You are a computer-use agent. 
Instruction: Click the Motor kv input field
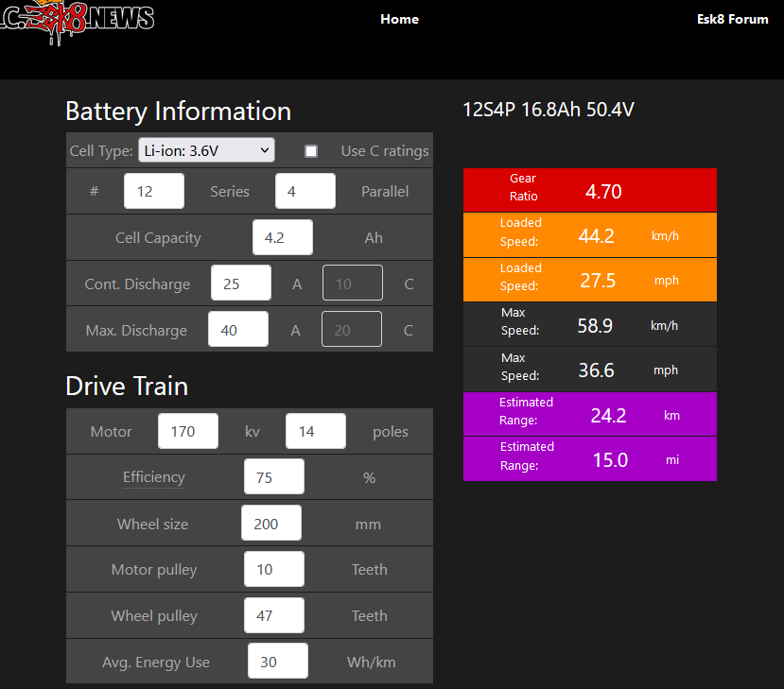pyautogui.click(x=188, y=431)
